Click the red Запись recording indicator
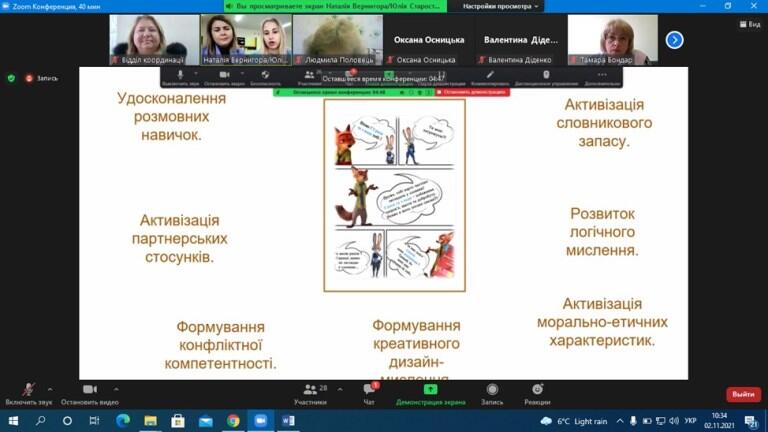This screenshot has height=432, width=768. (42, 78)
